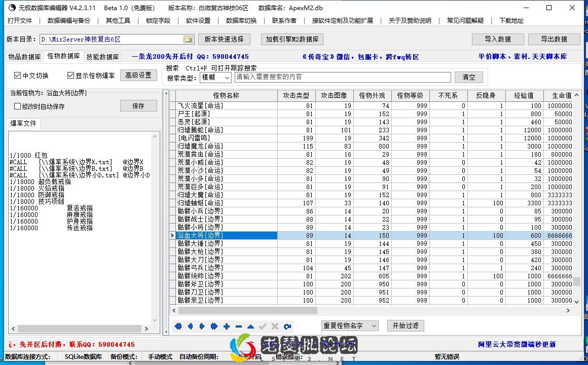This screenshot has width=588, height=365.
Task: Click the bottom splitter arrow beside the navigator
Action: coord(166,332)
